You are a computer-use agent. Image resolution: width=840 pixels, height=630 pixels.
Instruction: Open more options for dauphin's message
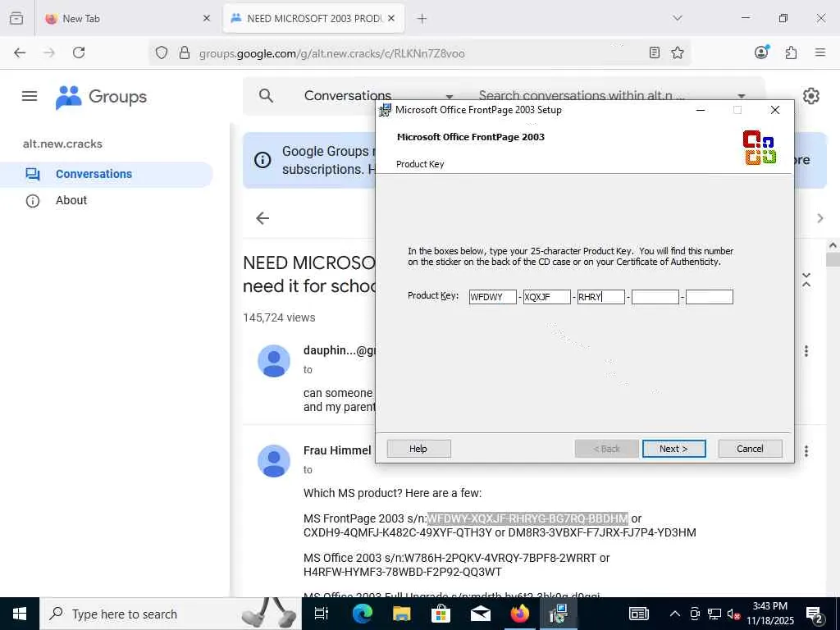(x=806, y=351)
